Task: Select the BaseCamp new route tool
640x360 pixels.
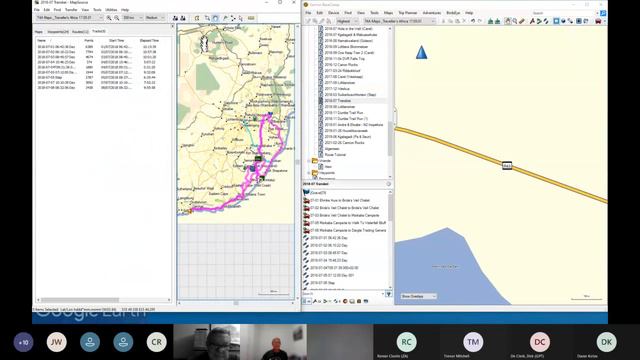Action: tap(539, 21)
